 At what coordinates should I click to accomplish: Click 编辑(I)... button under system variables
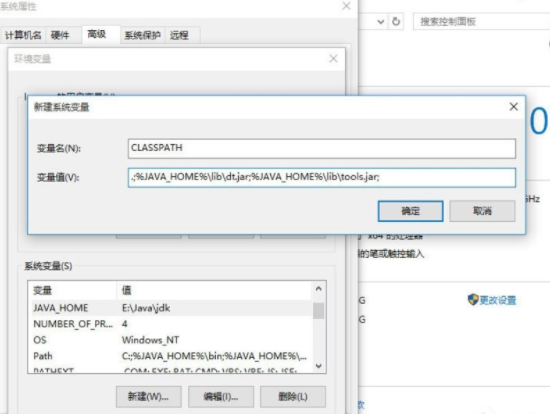[x=221, y=397]
